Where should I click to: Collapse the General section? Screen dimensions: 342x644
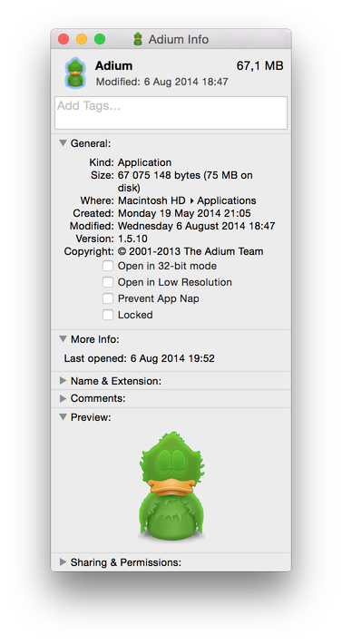point(63,143)
